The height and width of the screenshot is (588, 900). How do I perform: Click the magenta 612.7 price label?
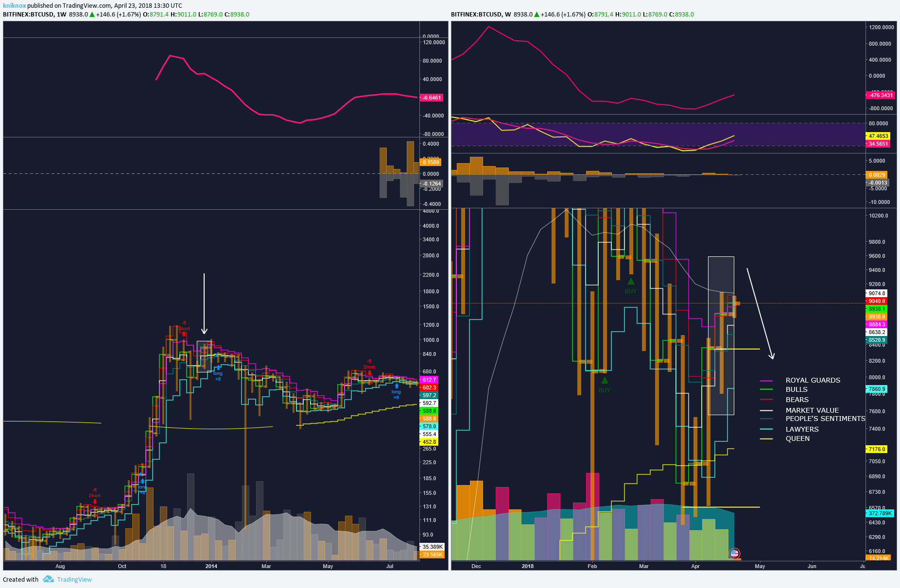tap(429, 380)
